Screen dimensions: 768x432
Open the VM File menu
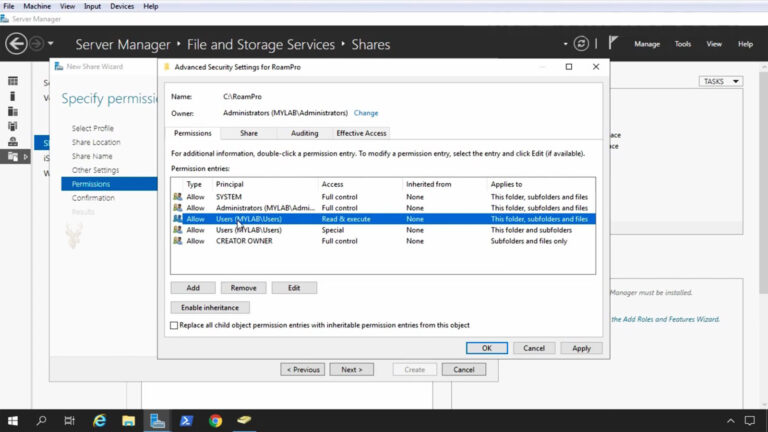coord(9,6)
